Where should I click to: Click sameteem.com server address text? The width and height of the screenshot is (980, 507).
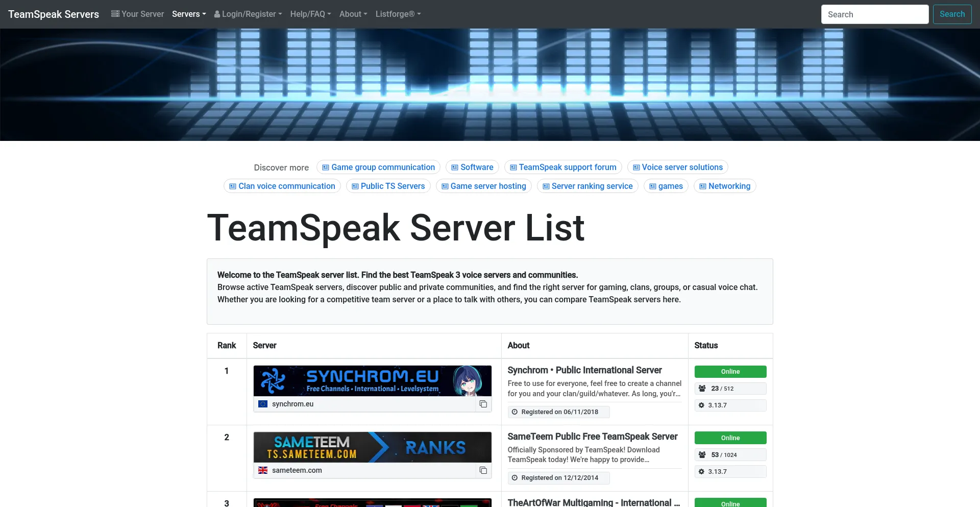pyautogui.click(x=297, y=470)
